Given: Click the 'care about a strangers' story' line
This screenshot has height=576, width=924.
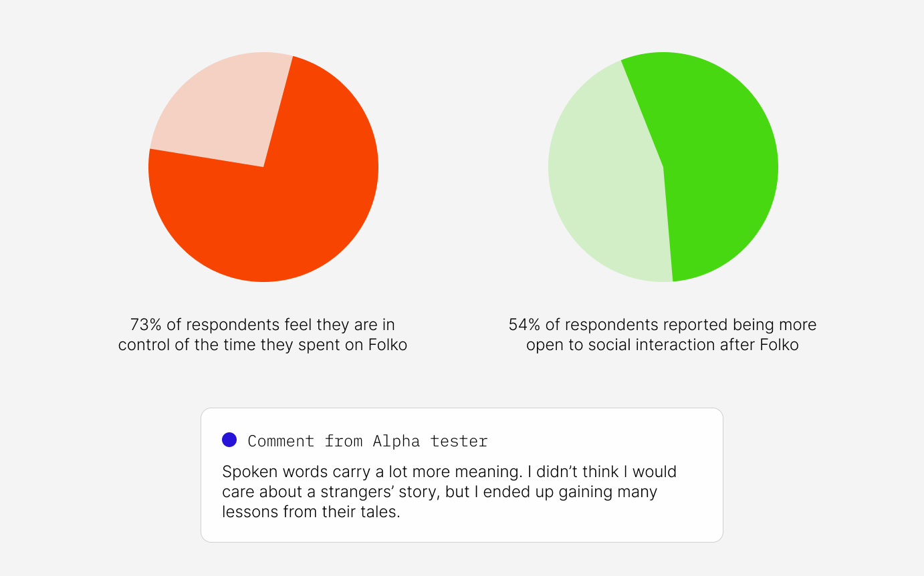Looking at the screenshot, I should tap(440, 492).
